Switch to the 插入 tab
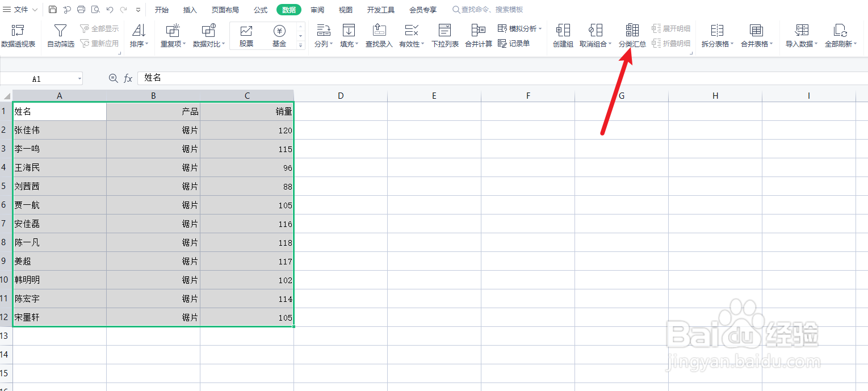The height and width of the screenshot is (391, 868). pos(190,10)
